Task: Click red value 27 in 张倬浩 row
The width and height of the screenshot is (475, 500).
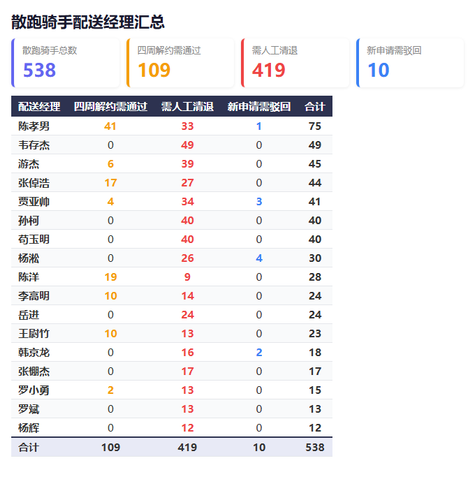Action: coord(187,183)
